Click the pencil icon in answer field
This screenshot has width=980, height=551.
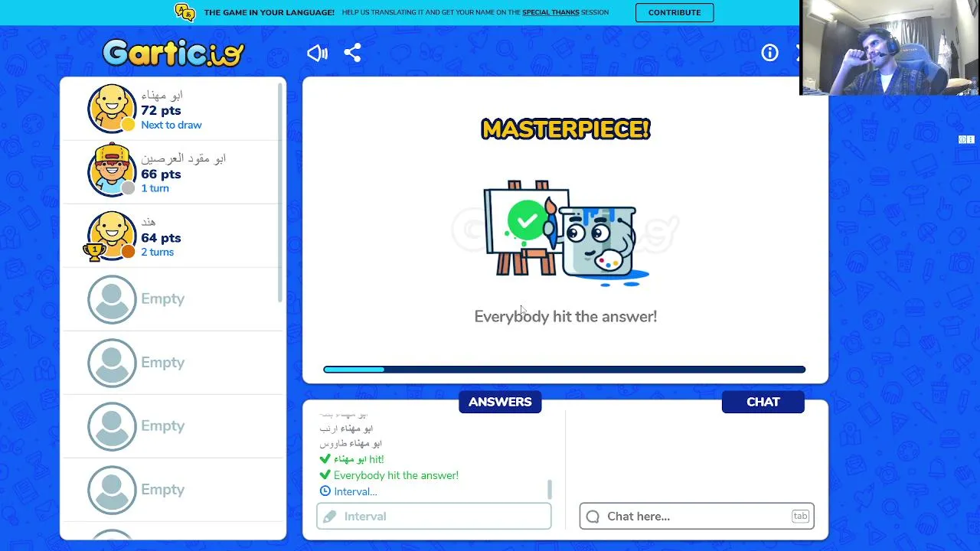pos(330,517)
